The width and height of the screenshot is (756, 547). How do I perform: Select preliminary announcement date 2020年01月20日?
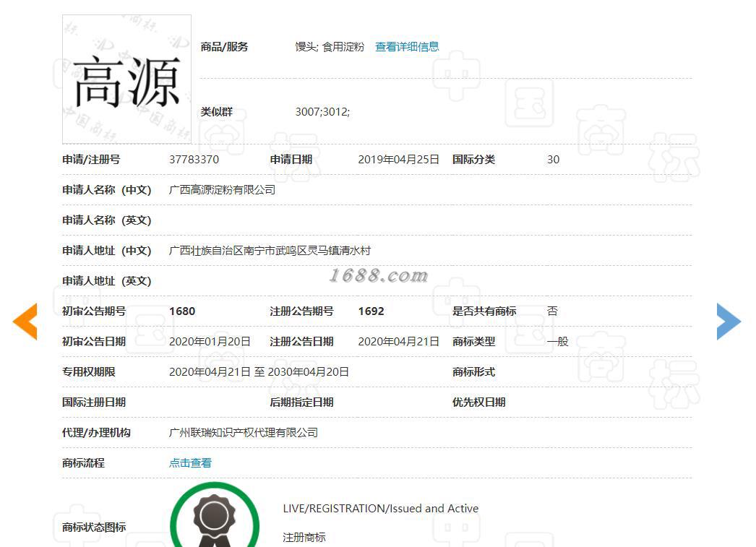click(x=210, y=342)
